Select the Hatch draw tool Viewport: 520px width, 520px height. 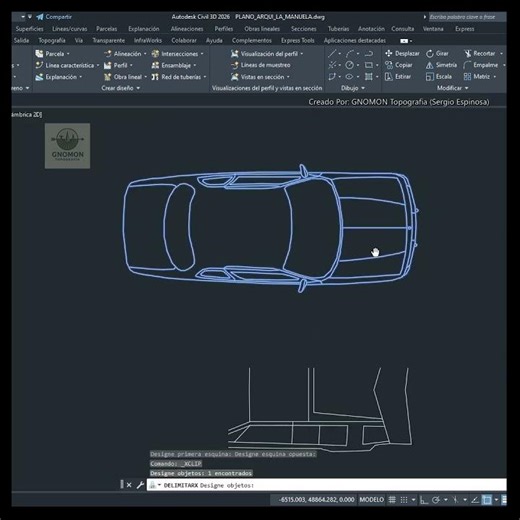pyautogui.click(x=368, y=77)
